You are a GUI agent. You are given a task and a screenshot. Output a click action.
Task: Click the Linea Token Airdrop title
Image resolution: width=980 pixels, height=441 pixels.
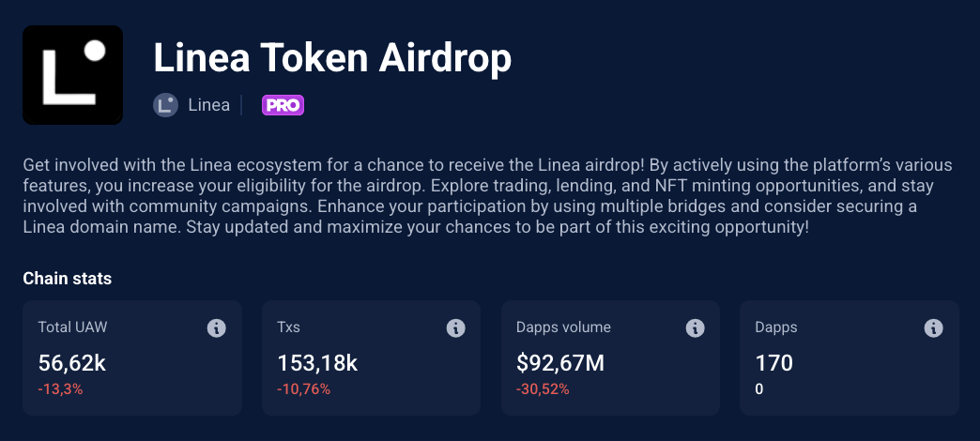pos(332,59)
